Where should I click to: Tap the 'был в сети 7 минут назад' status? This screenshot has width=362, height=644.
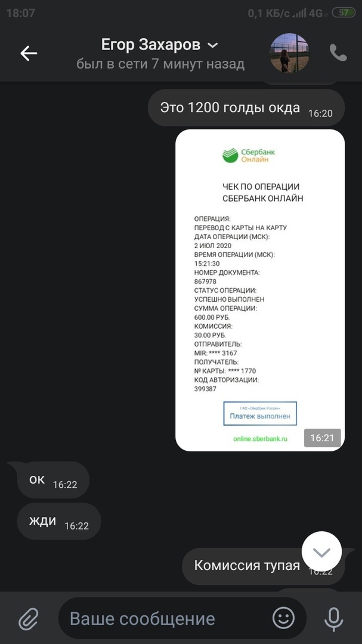click(x=160, y=64)
